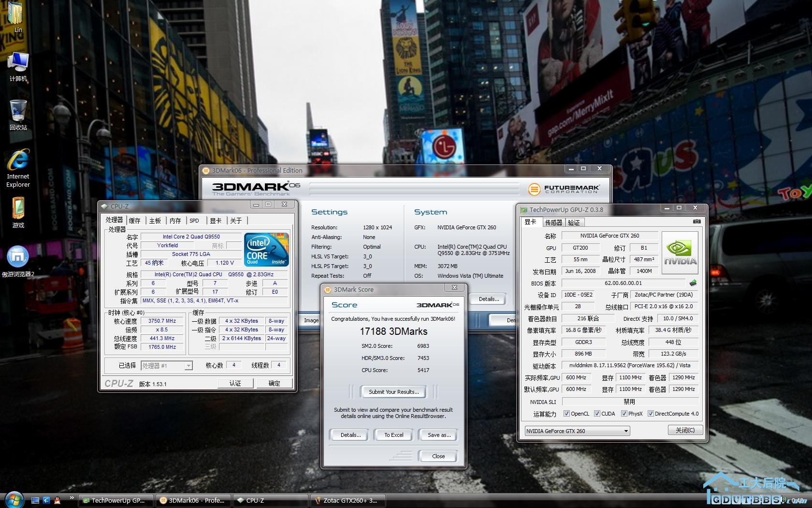
Task: Click GPU-Z camera screenshot icon
Action: pyautogui.click(x=696, y=222)
